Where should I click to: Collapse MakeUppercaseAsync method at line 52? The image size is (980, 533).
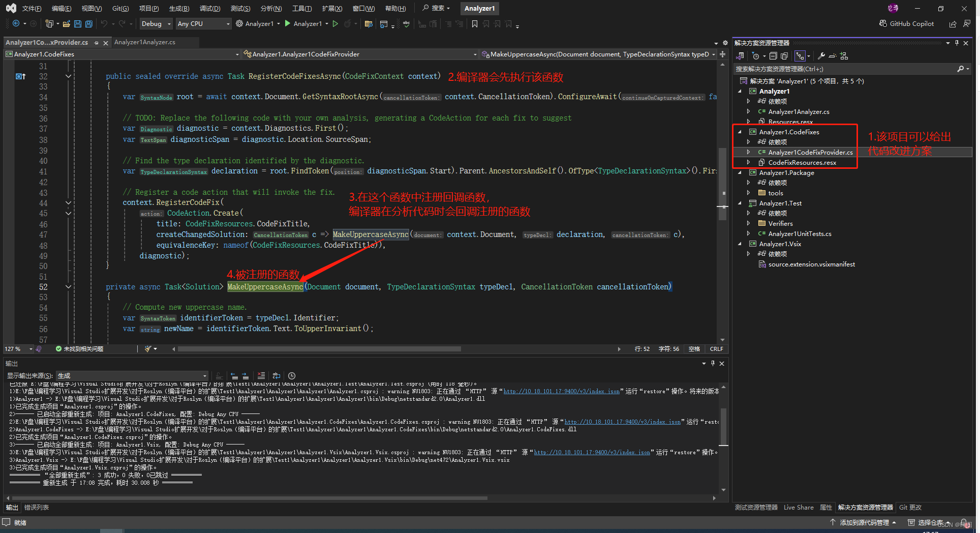pos(68,287)
